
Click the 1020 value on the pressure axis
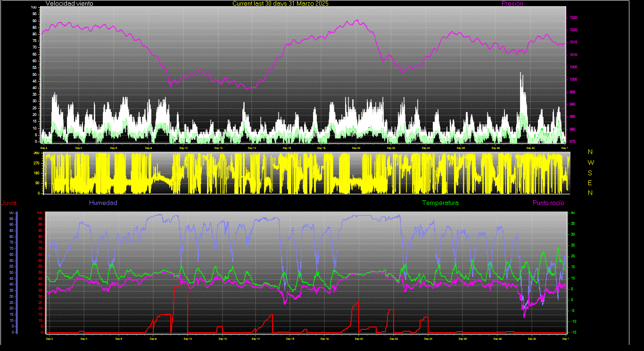point(573,30)
